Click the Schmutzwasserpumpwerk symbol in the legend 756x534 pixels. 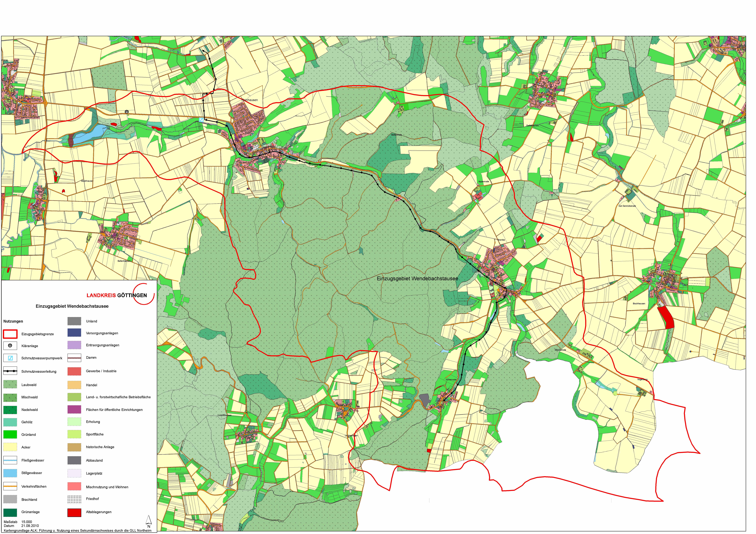tap(10, 358)
